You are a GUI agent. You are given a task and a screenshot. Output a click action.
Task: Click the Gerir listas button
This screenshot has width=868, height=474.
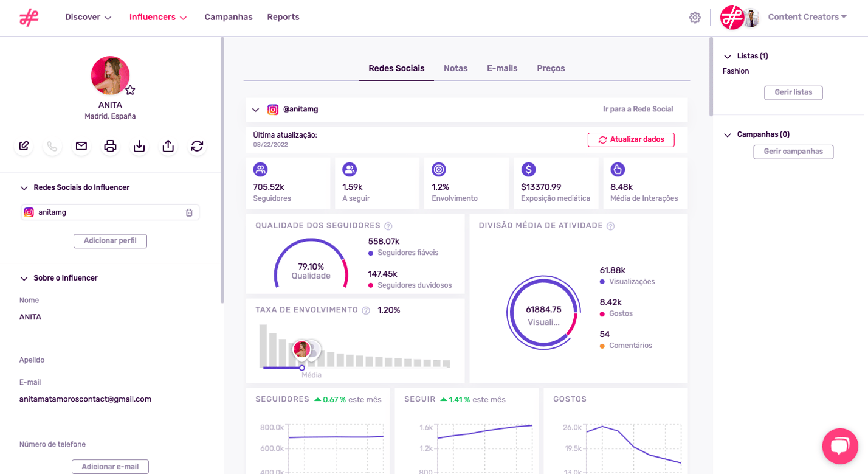click(x=793, y=92)
